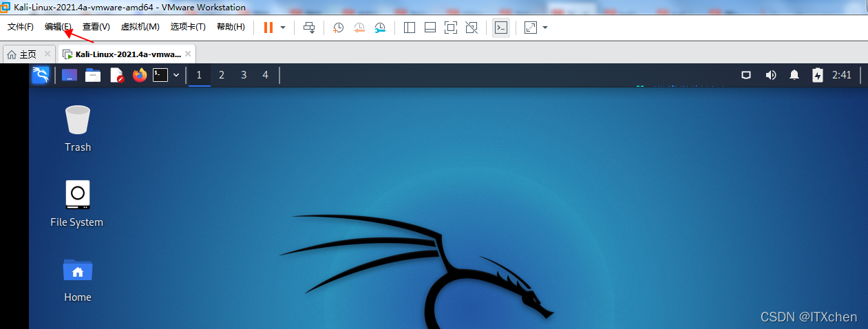
Task: Open the terminal emulator from the panel
Action: coord(160,75)
